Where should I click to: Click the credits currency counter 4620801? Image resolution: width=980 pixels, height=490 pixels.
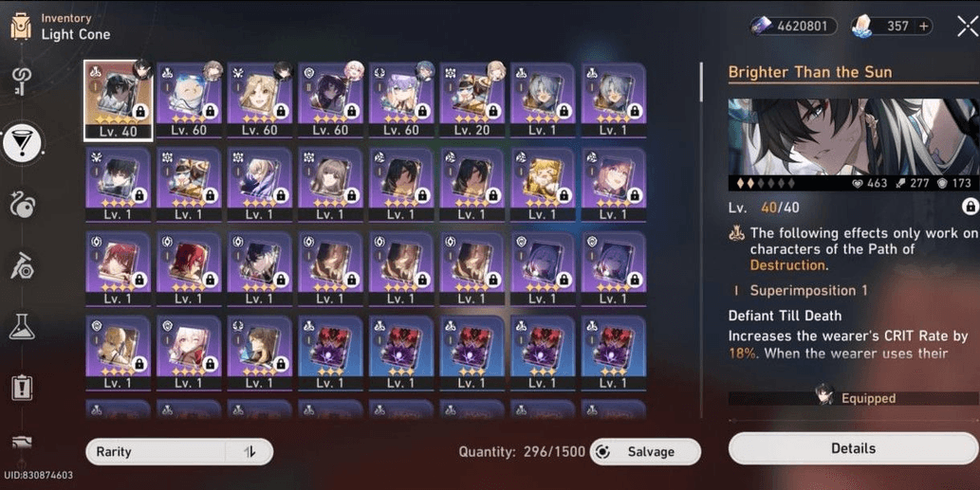pos(794,27)
